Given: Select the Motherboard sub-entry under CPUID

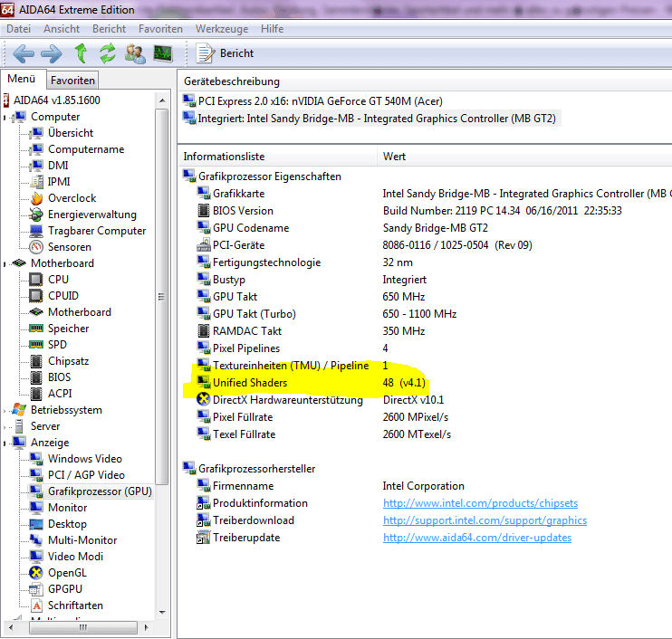Looking at the screenshot, I should tap(80, 312).
